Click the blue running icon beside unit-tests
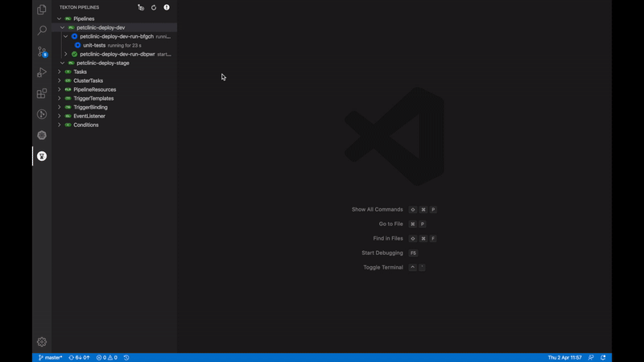 pyautogui.click(x=77, y=45)
